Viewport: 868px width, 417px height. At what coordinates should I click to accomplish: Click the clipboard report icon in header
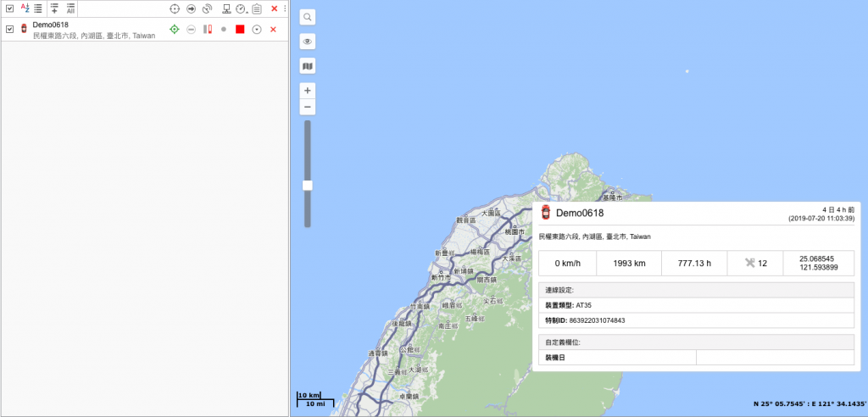click(x=257, y=8)
